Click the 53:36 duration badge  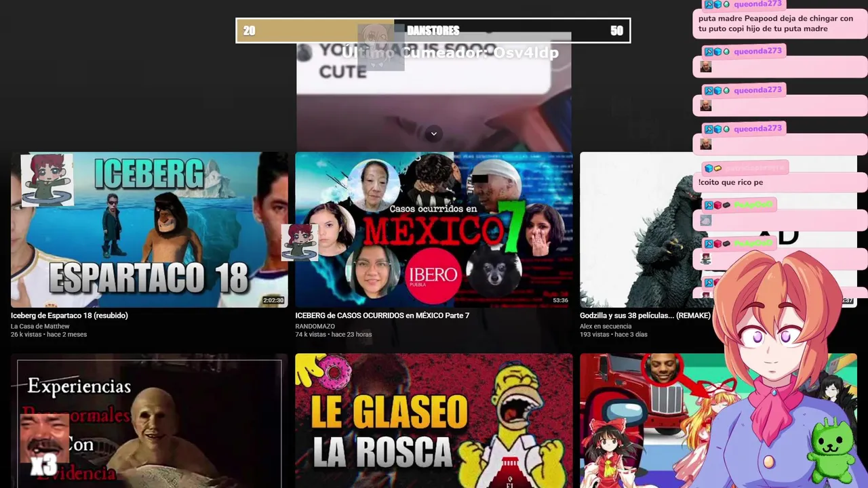click(560, 300)
